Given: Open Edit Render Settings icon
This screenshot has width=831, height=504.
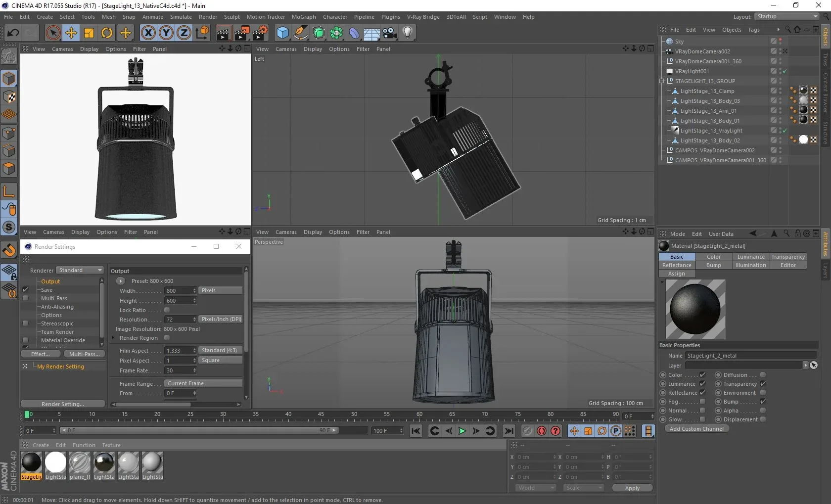Looking at the screenshot, I should 260,33.
